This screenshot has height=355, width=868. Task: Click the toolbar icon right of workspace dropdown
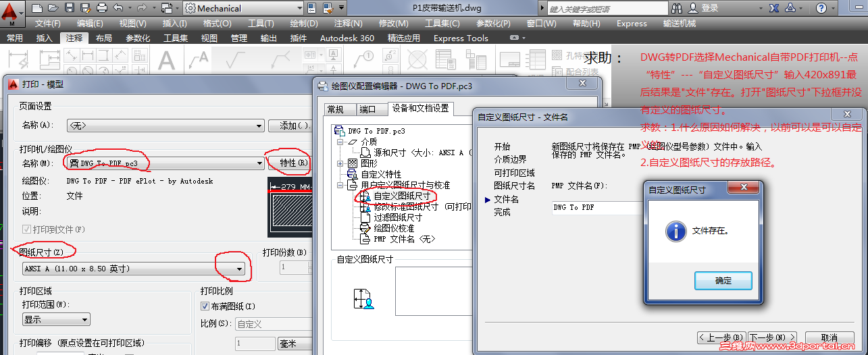311,8
